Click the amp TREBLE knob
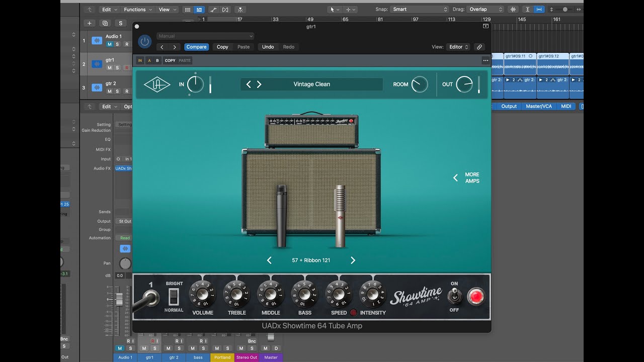This screenshot has height=362, width=644. pos(236,294)
